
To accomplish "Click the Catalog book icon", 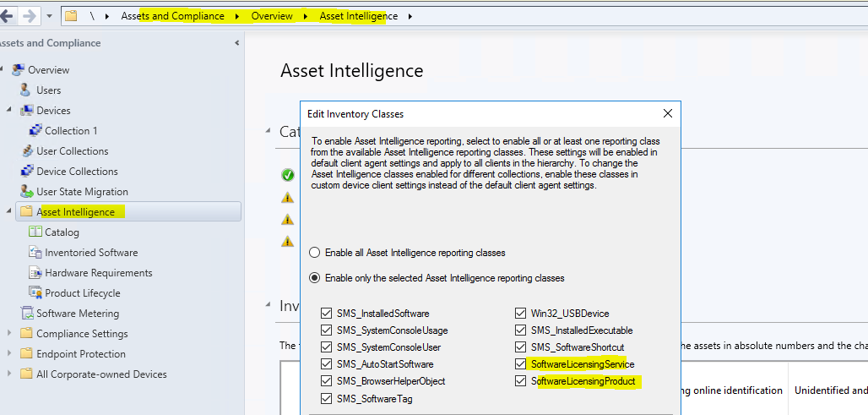I will point(35,232).
